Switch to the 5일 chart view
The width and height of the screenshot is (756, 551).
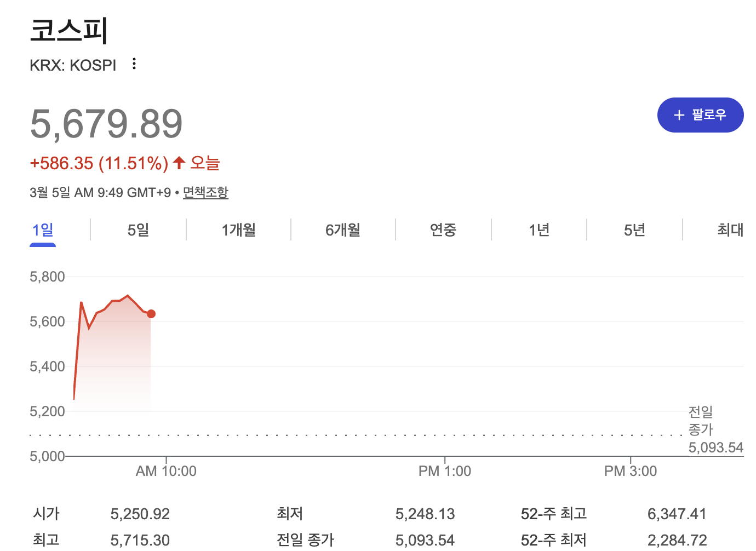coord(138,230)
